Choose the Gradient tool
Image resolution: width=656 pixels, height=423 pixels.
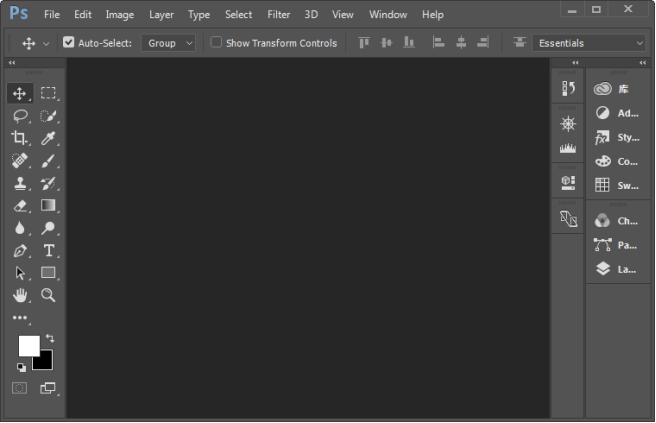[x=48, y=205]
